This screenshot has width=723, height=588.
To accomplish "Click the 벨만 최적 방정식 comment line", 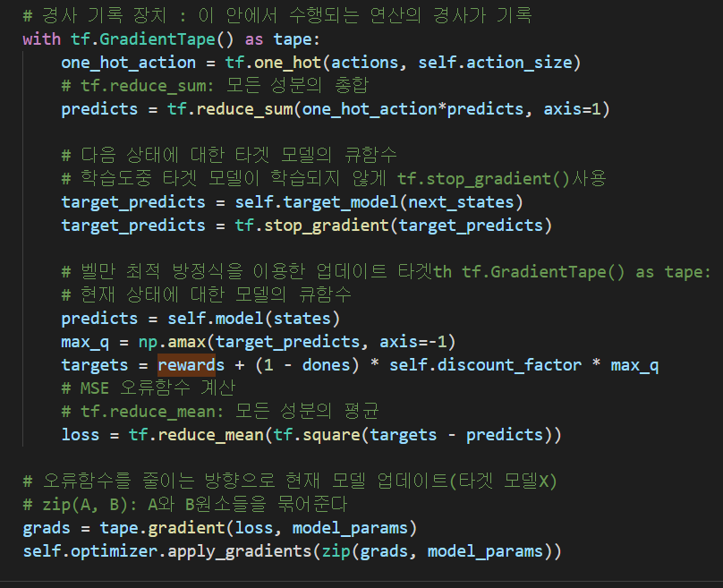I will click(x=386, y=272).
